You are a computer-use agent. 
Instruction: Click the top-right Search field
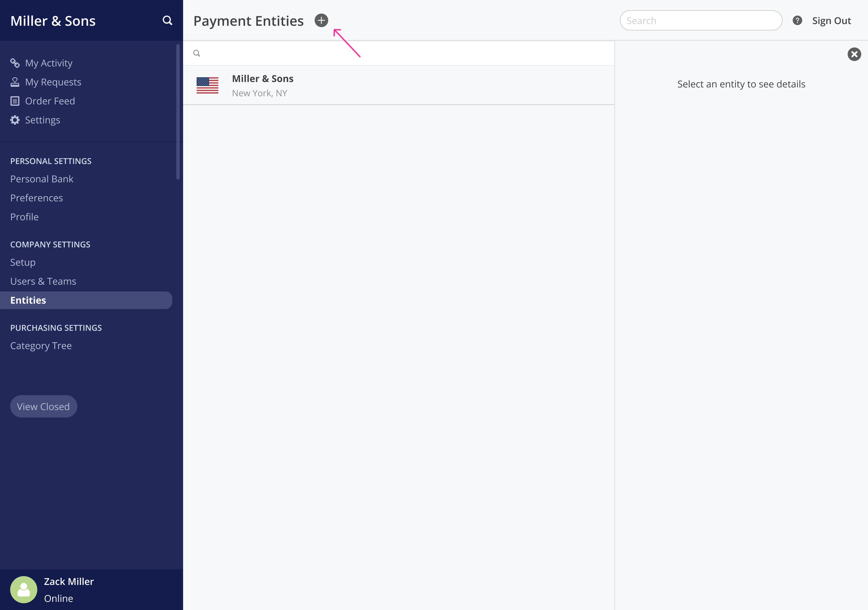(701, 20)
